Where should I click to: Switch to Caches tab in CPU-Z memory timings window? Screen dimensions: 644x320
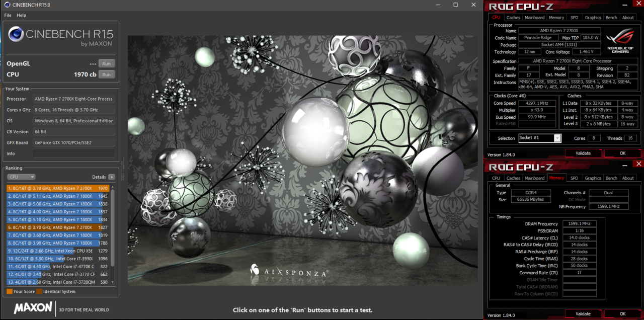point(513,178)
